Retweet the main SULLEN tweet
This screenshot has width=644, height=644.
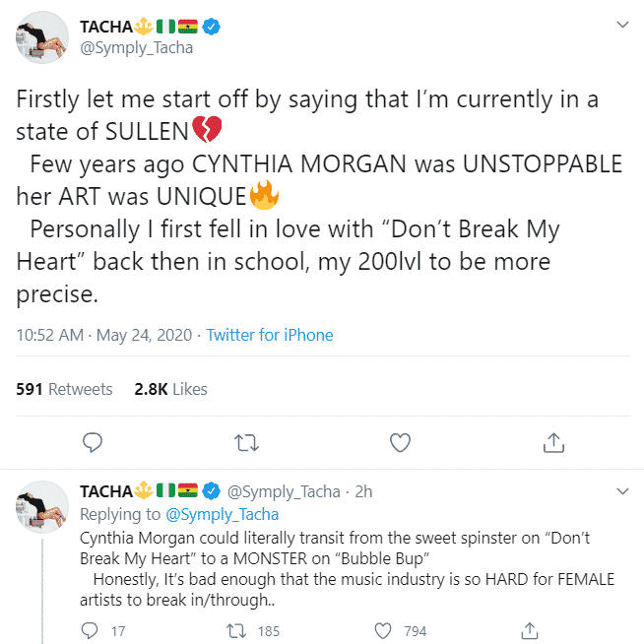tap(242, 442)
